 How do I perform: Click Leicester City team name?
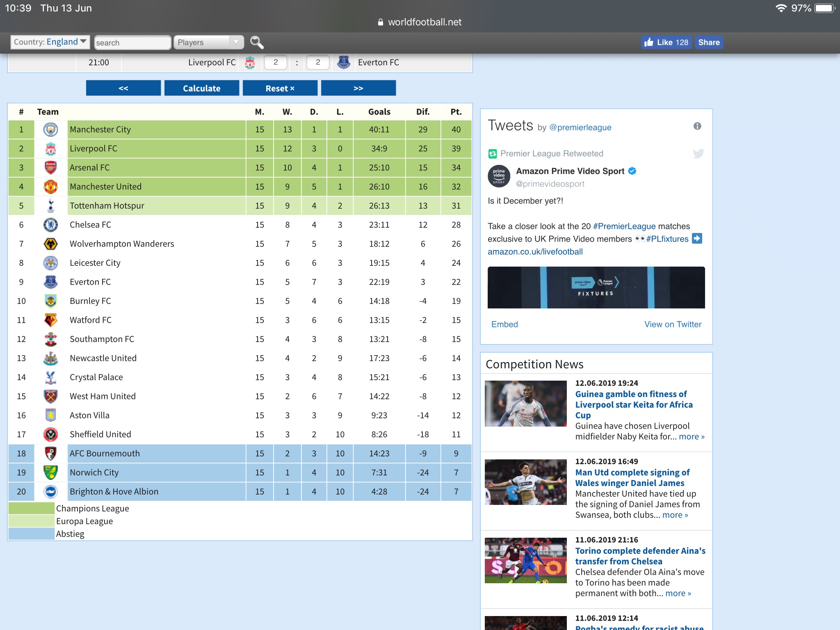coord(95,263)
